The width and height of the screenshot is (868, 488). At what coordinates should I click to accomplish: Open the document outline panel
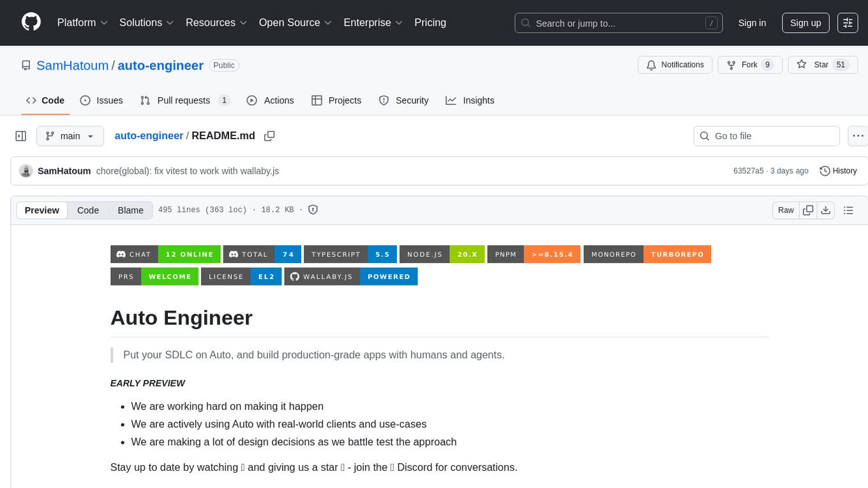[848, 210]
